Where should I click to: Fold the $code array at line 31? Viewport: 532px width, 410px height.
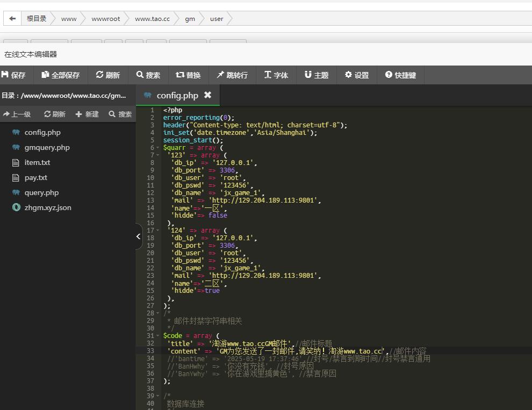pyautogui.click(x=157, y=336)
